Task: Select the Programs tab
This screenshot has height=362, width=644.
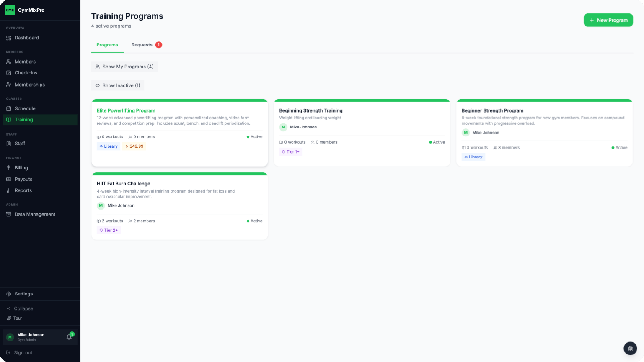Action: tap(107, 44)
